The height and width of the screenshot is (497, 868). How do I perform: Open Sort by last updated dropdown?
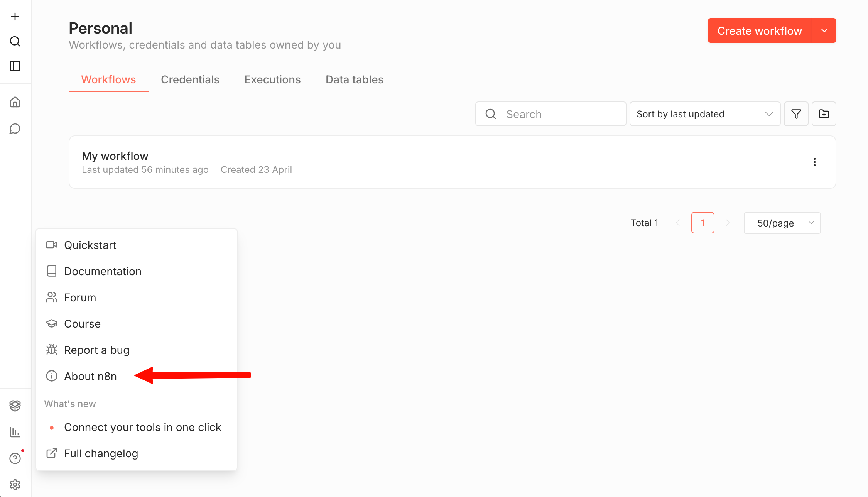[x=705, y=114]
